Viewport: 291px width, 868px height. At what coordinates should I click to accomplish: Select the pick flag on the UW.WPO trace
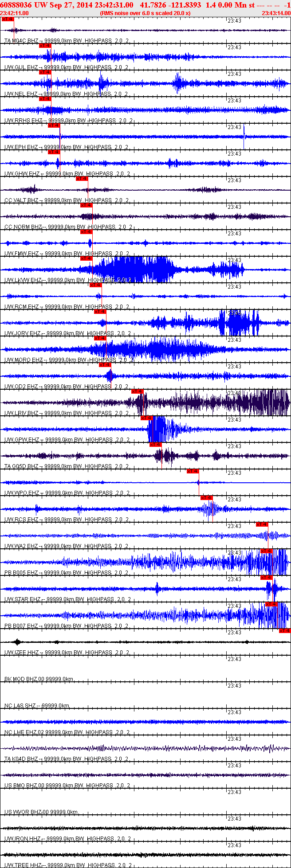193,471
